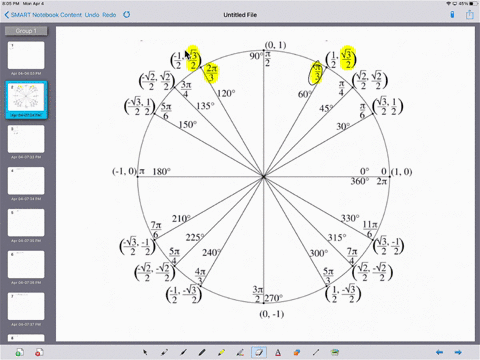
Task: Tap the circled π/3 label near 60°
Action: [316, 73]
